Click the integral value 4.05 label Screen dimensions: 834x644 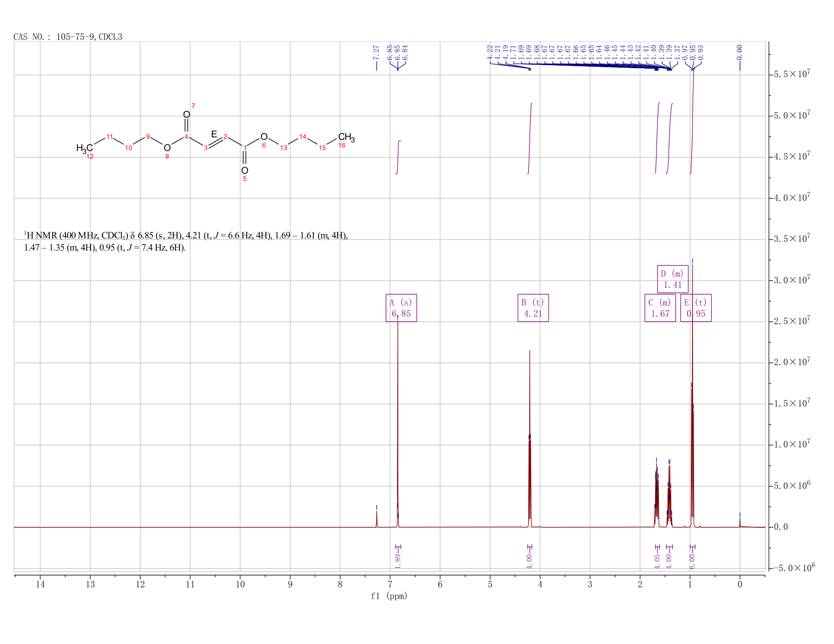(658, 561)
